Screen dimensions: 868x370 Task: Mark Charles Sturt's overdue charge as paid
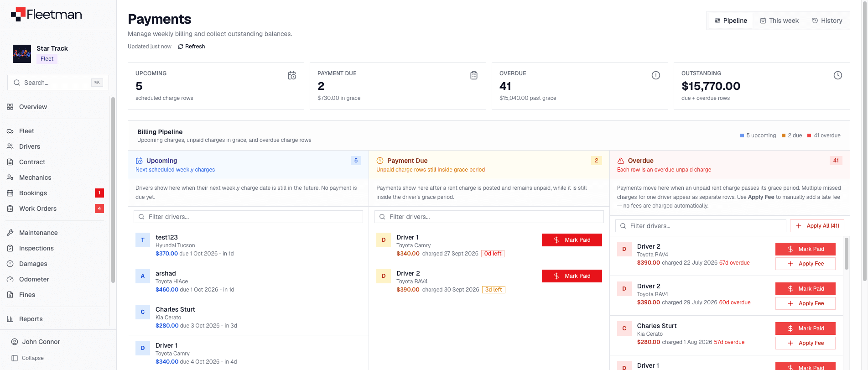(806, 328)
